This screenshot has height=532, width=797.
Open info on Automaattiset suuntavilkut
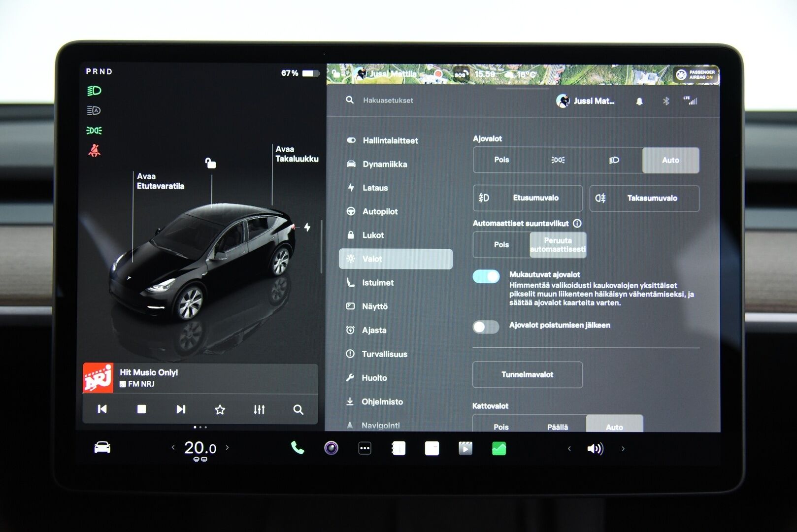577,223
